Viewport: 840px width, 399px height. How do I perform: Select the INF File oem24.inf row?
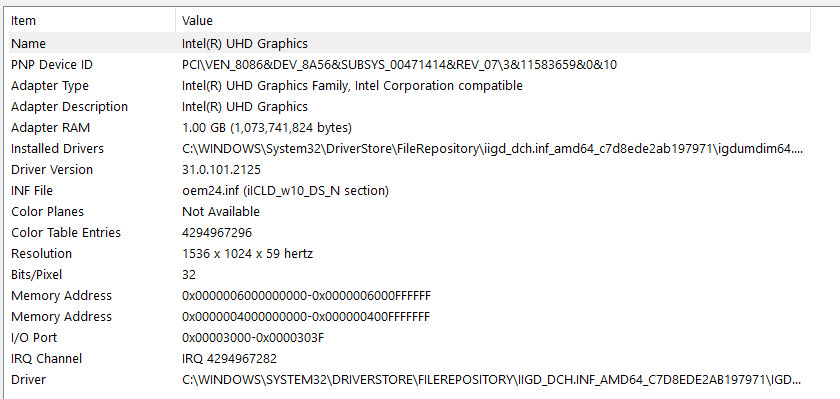pos(410,191)
